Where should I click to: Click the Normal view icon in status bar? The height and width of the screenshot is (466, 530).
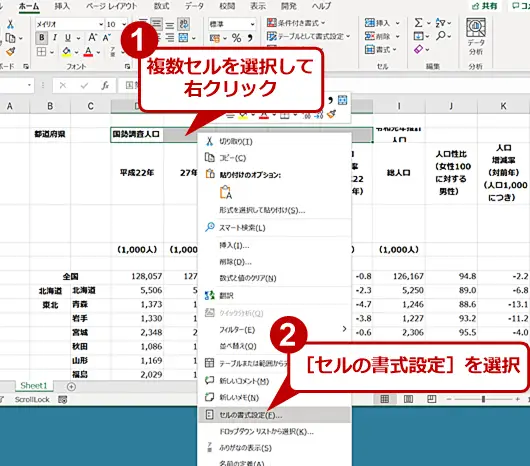(385, 399)
